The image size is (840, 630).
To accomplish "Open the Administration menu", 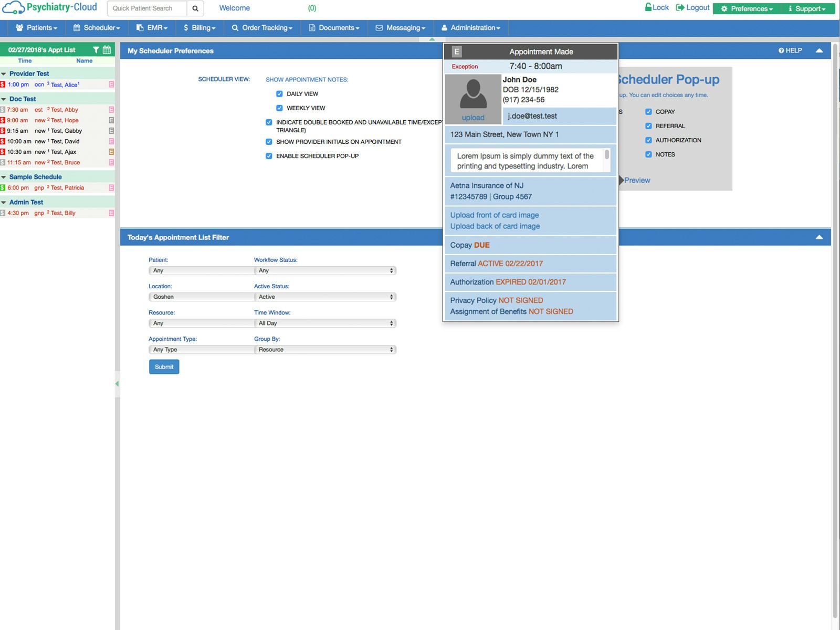I will (470, 28).
